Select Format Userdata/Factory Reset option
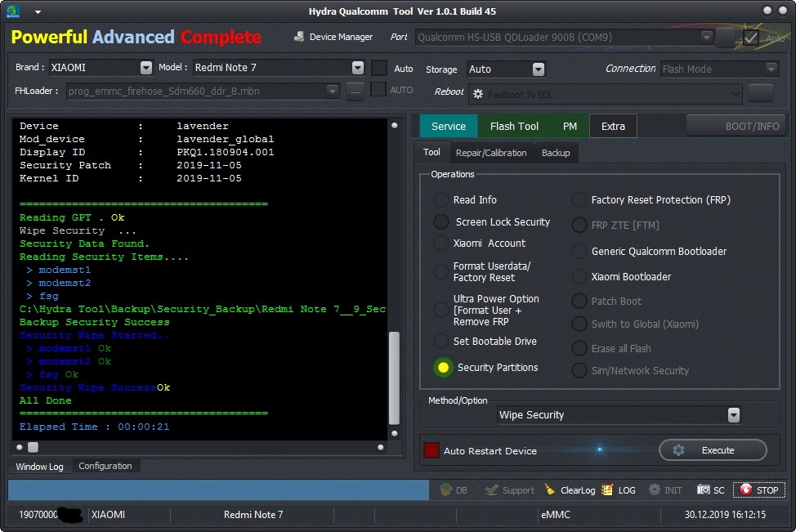The width and height of the screenshot is (796, 532). point(440,271)
